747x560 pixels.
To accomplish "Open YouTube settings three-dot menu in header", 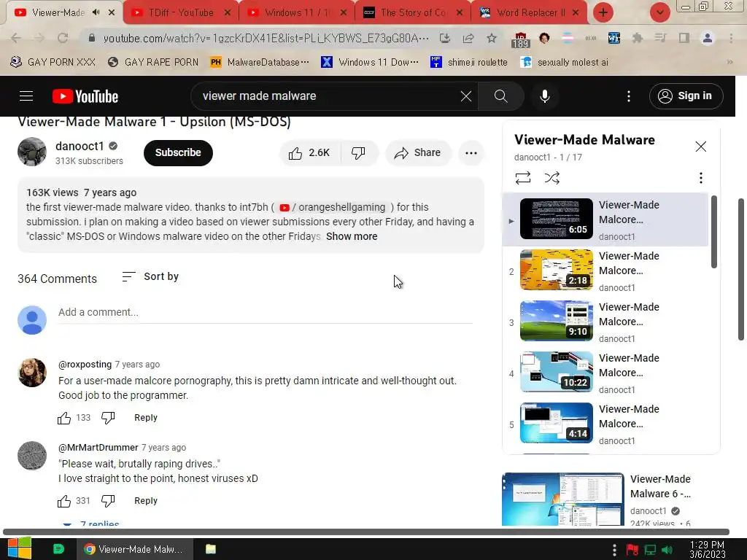I will click(x=628, y=96).
